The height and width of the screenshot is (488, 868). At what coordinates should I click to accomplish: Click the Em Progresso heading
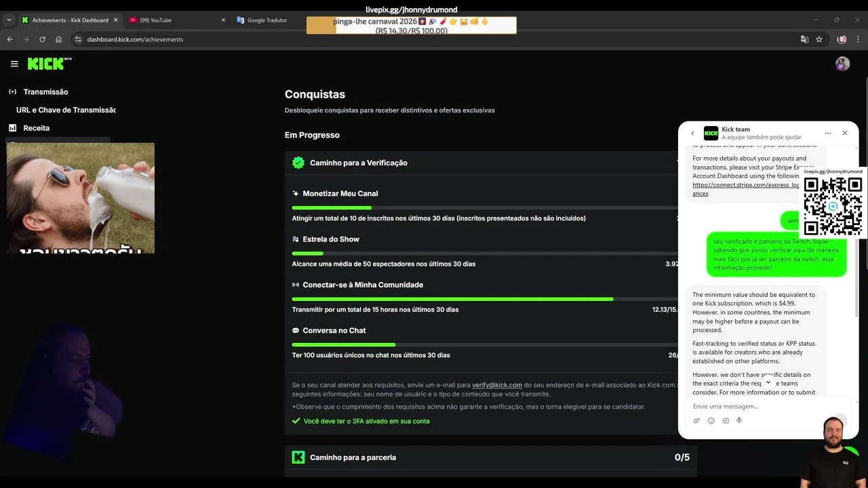coord(312,135)
